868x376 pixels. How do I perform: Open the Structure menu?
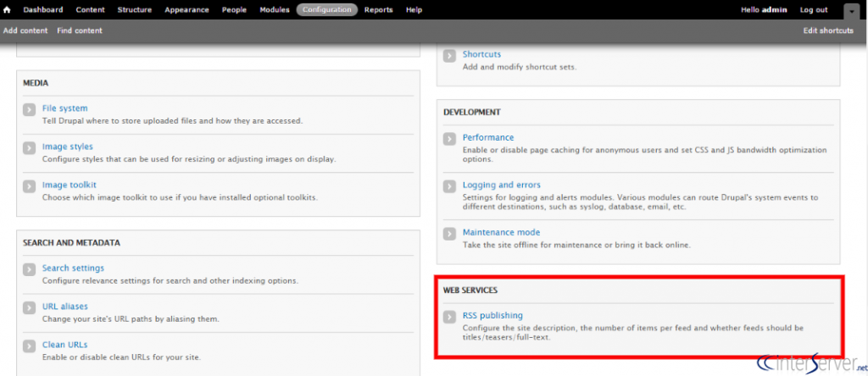click(x=135, y=9)
